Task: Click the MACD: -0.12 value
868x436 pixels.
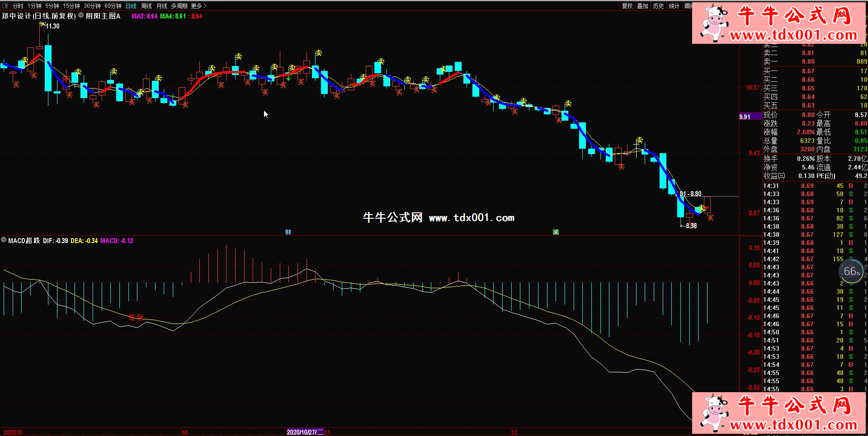Action: coord(117,241)
